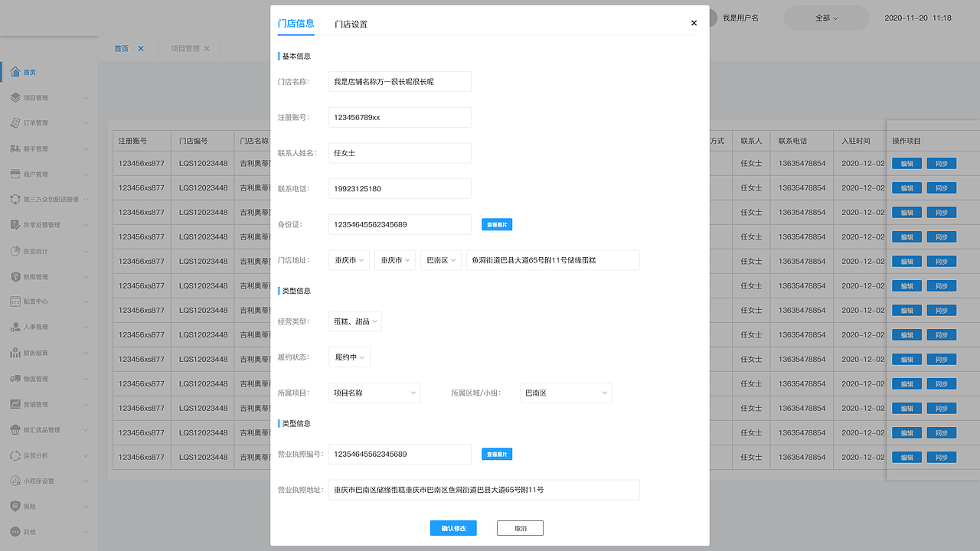980x551 pixels.
Task: Switch to the 门店信息 tab
Action: (x=296, y=24)
